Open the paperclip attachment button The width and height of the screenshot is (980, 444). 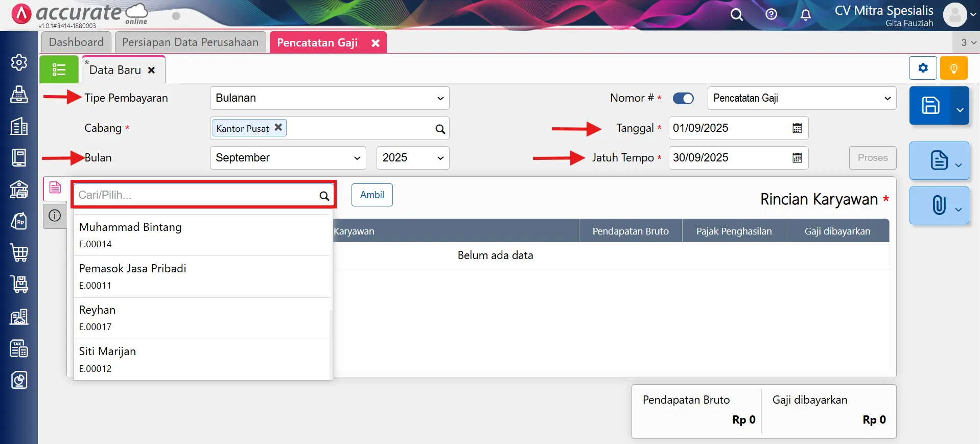(939, 205)
